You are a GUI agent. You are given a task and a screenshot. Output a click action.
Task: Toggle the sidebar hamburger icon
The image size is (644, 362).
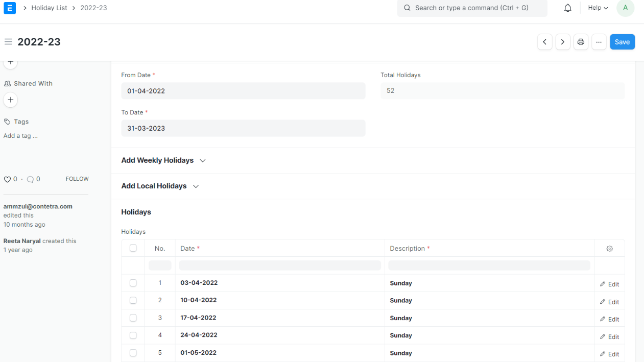click(x=8, y=42)
